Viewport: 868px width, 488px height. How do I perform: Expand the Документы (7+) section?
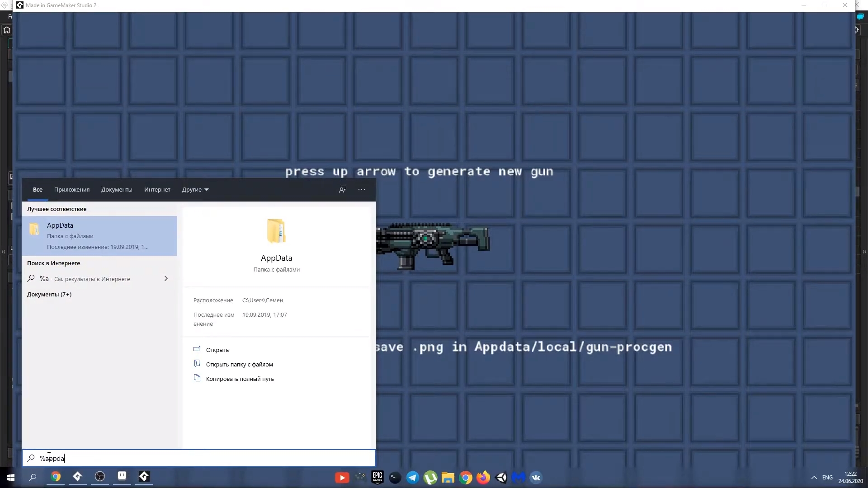tap(49, 295)
